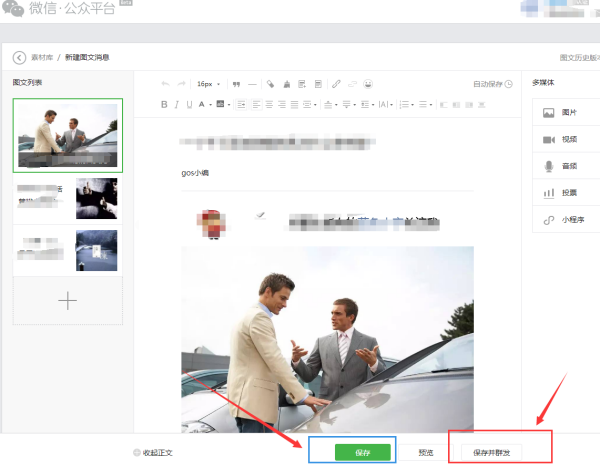
Task: Insert 图片 from multimedia panel
Action: (567, 112)
